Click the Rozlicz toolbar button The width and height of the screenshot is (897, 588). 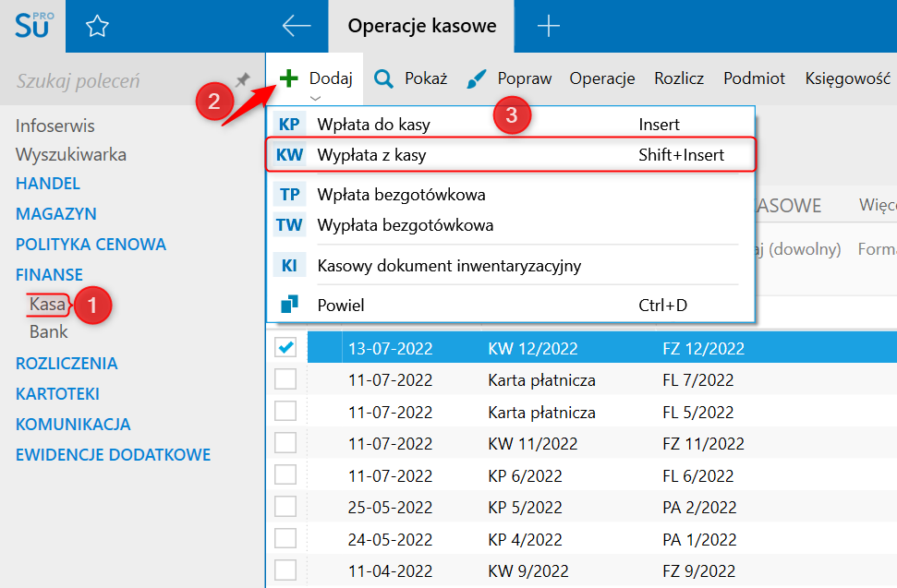pos(679,78)
